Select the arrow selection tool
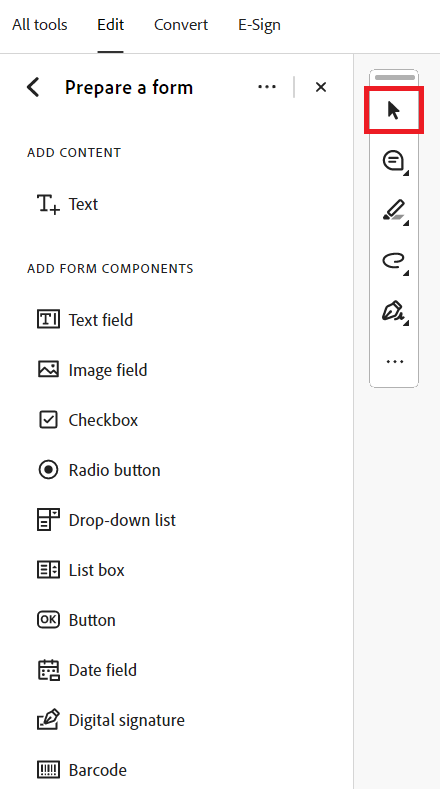 [x=394, y=110]
